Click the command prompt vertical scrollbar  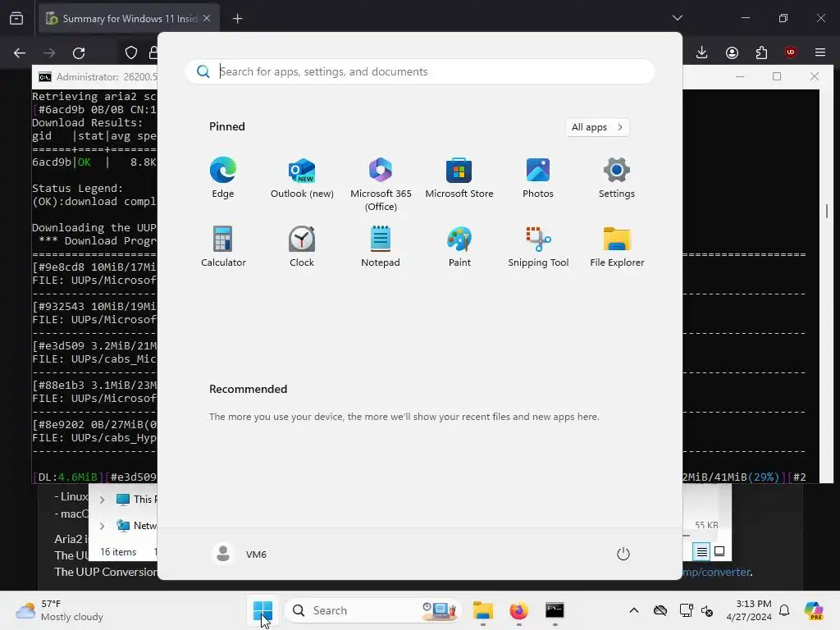827,211
